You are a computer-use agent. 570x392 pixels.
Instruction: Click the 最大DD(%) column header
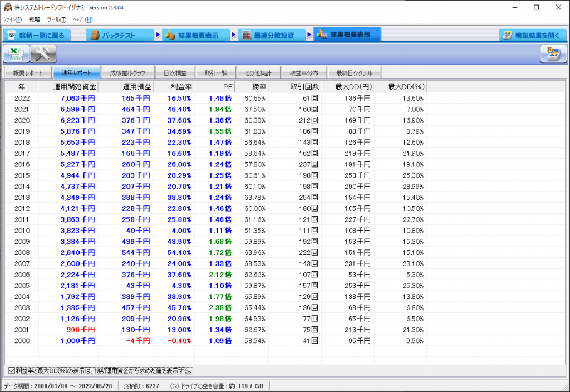(x=400, y=86)
